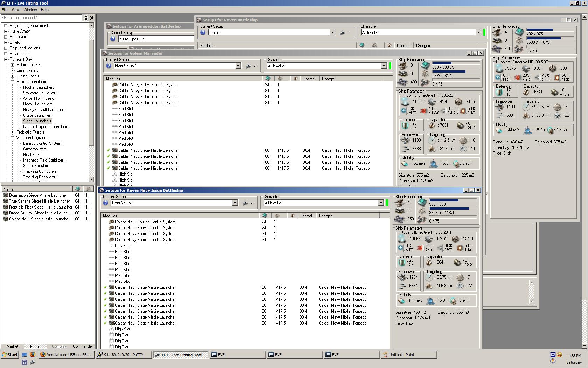The image size is (588, 368).
Task: Click CPU resource icon beside 558 / 900
Action: (422, 203)
